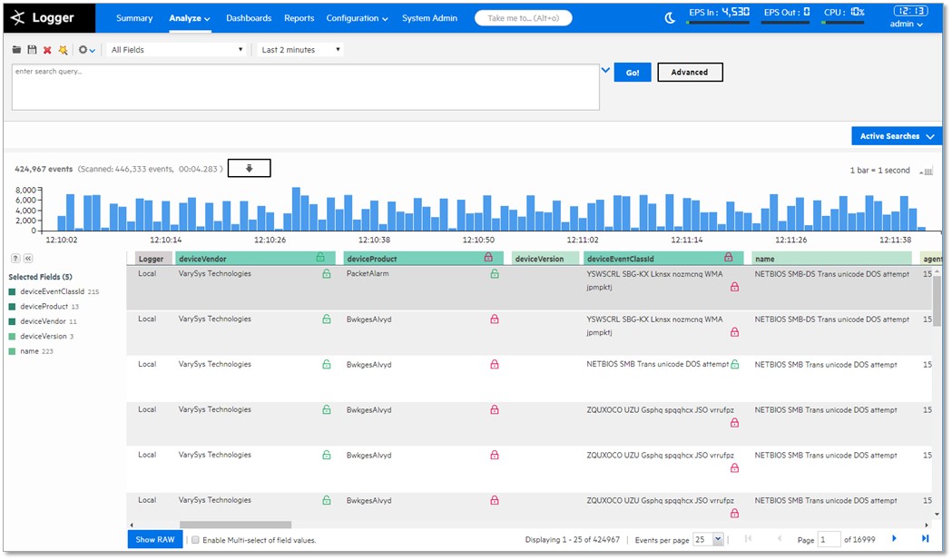Click the Show RAW button
The height and width of the screenshot is (560, 952).
154,540
